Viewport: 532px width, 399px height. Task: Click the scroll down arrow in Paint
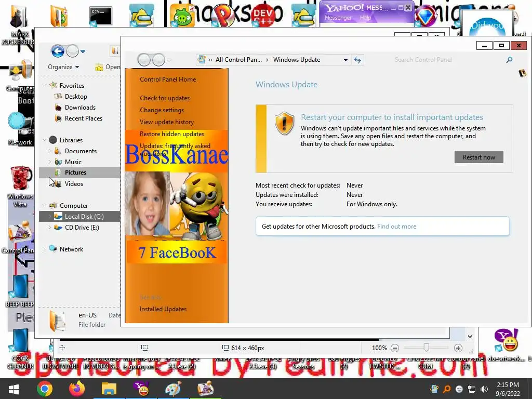pos(470,337)
